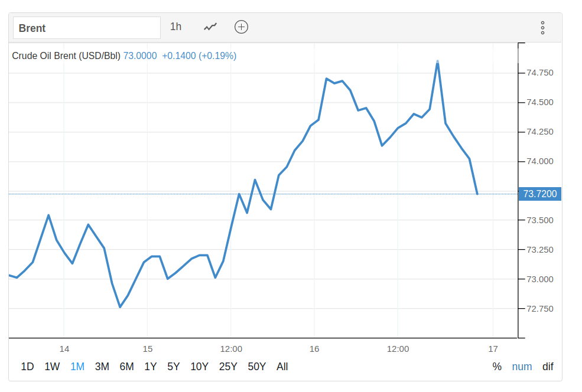
Task: Toggle percent scale mode
Action: click(497, 367)
